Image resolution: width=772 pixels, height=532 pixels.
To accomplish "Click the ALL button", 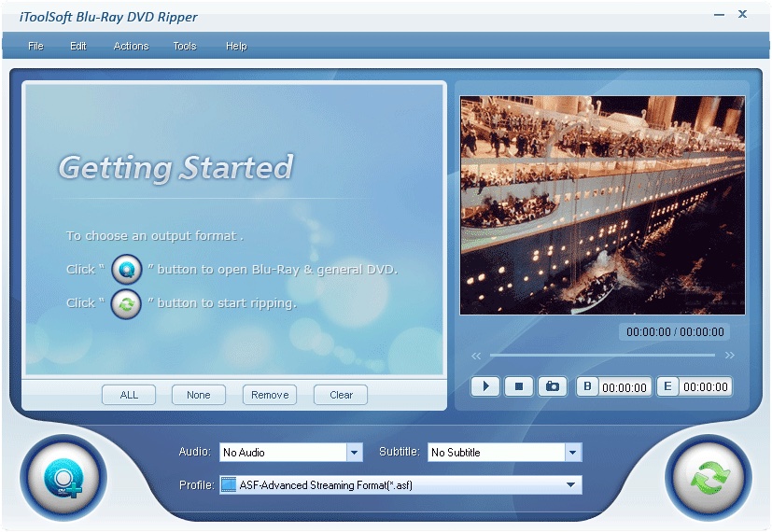I will [x=129, y=395].
